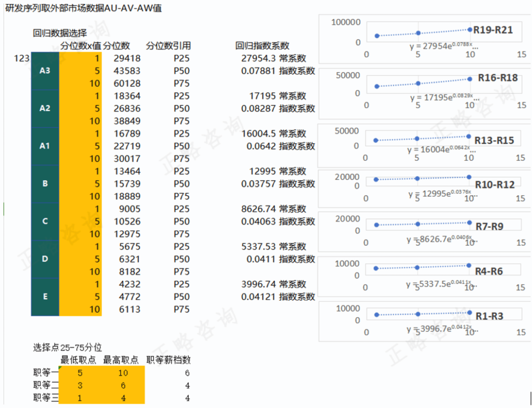This screenshot has width=532, height=409.
Task: Click the 职等一 row label
Action: [46, 373]
